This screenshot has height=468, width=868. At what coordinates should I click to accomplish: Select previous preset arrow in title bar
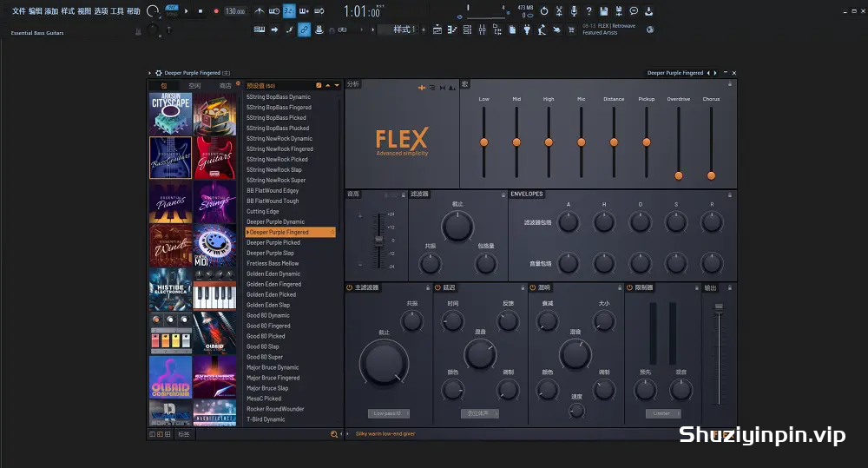[x=708, y=73]
